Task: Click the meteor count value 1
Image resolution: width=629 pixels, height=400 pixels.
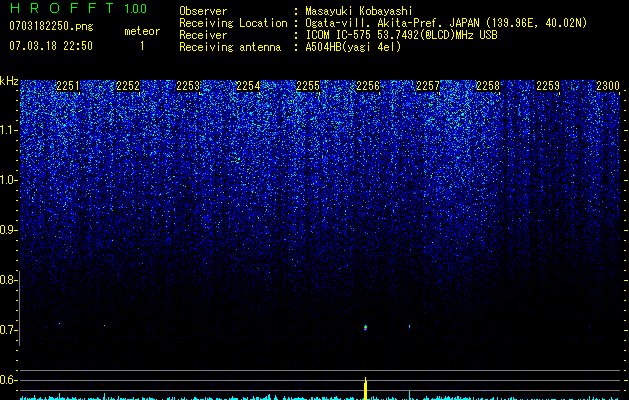Action: tap(142, 46)
